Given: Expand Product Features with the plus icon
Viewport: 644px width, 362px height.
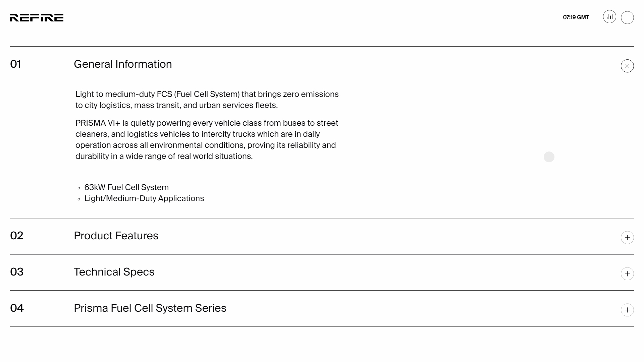Looking at the screenshot, I should 627,238.
